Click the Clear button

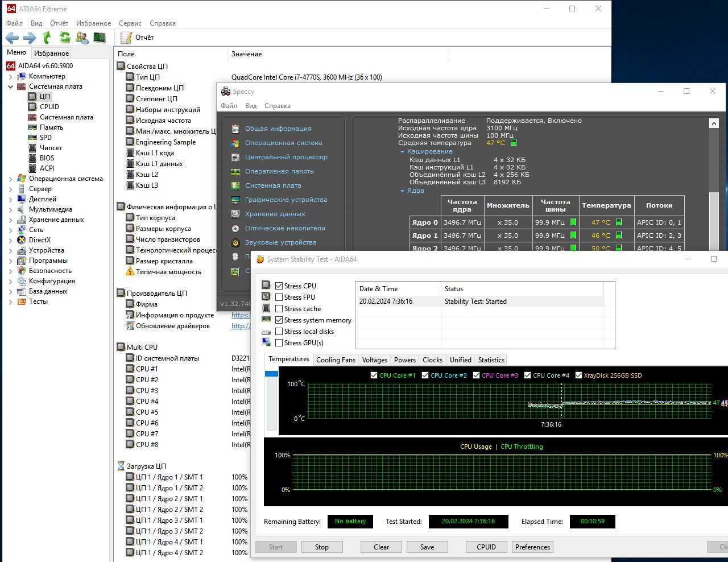click(x=382, y=547)
